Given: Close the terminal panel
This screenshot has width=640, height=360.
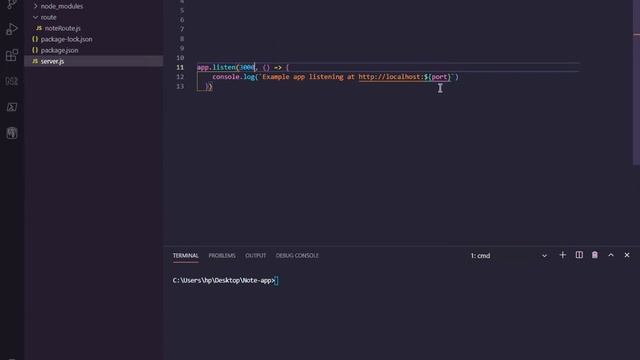Looking at the screenshot, I should (627, 255).
